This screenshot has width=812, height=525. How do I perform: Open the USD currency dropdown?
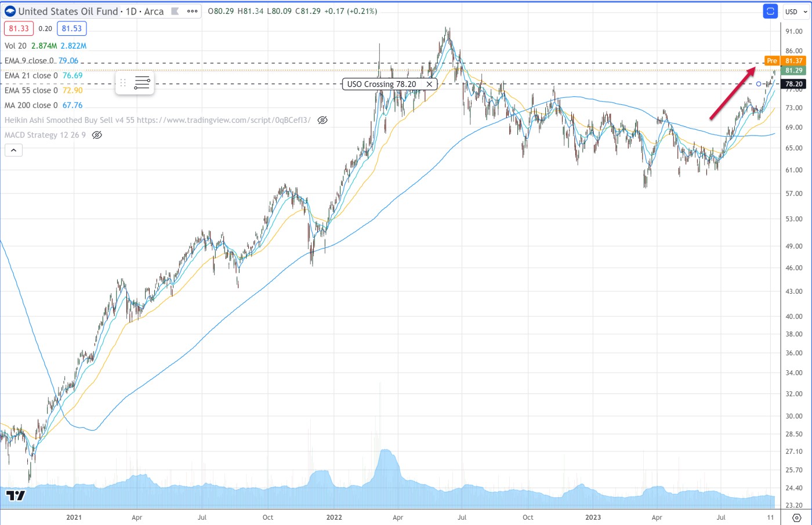coord(796,12)
